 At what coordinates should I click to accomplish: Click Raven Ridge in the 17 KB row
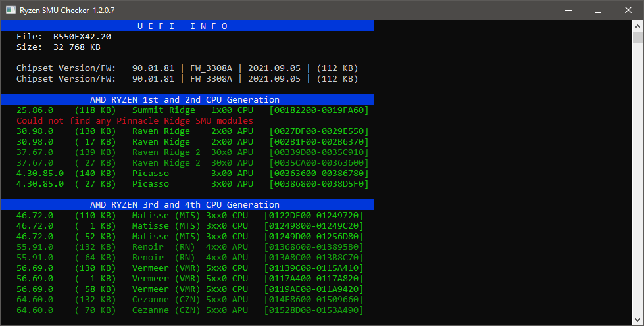pyautogui.click(x=161, y=142)
